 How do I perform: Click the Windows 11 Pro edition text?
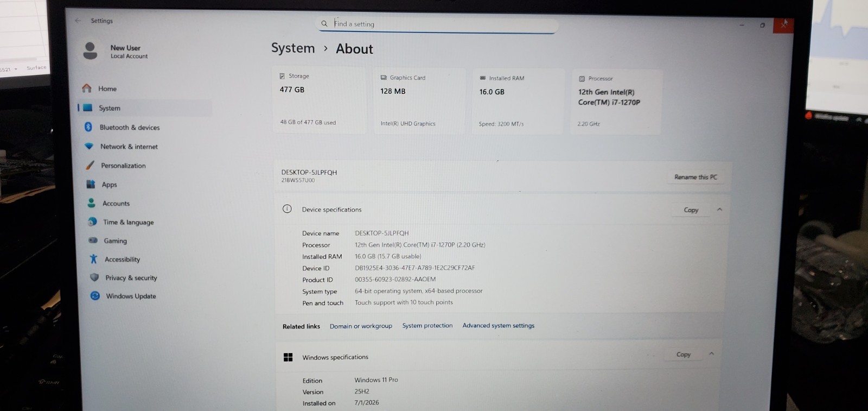coord(376,380)
